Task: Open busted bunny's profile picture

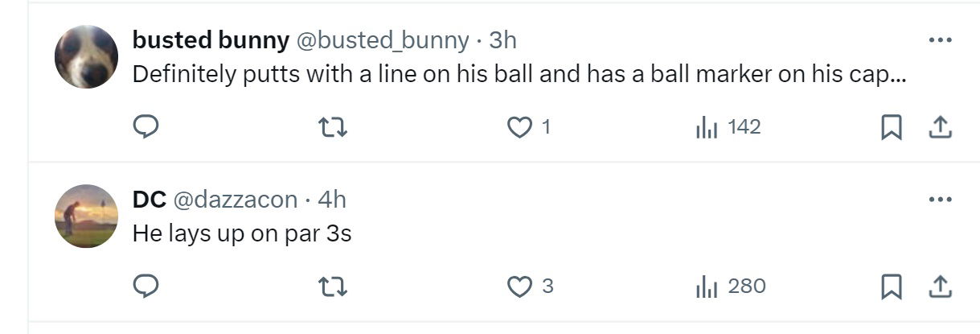Action: pos(86,56)
